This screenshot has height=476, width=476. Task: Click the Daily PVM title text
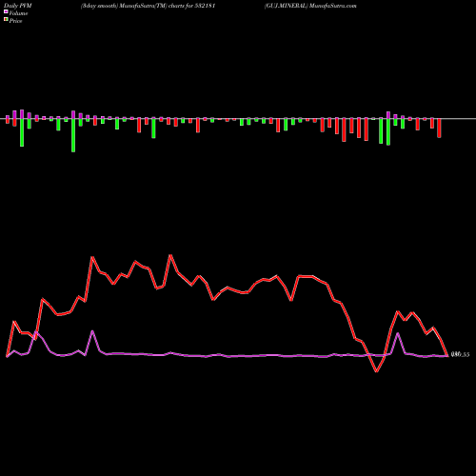coord(18,6)
